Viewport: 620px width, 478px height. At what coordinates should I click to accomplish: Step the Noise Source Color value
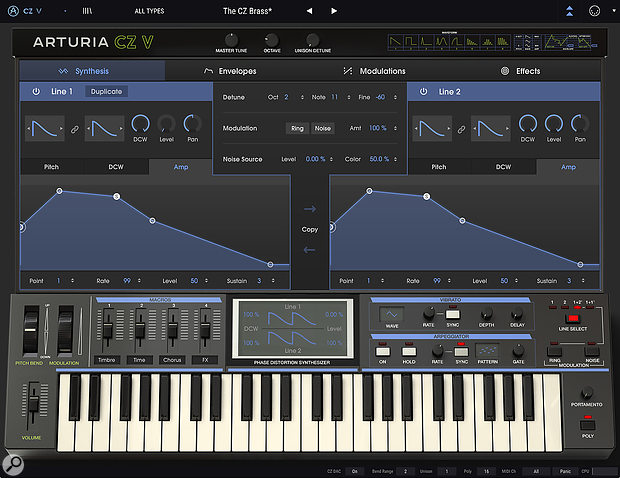(395, 159)
